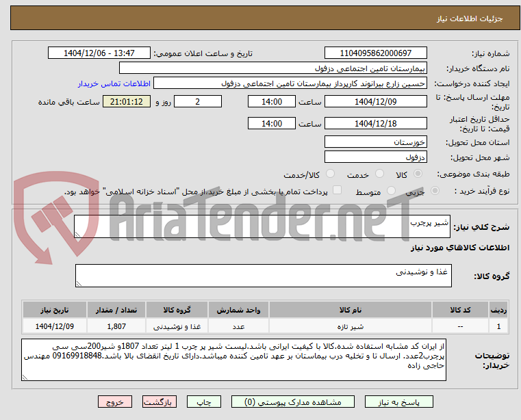The image size is (521, 420).
Task: Click the شیر تازه table cell
Action: (351, 327)
